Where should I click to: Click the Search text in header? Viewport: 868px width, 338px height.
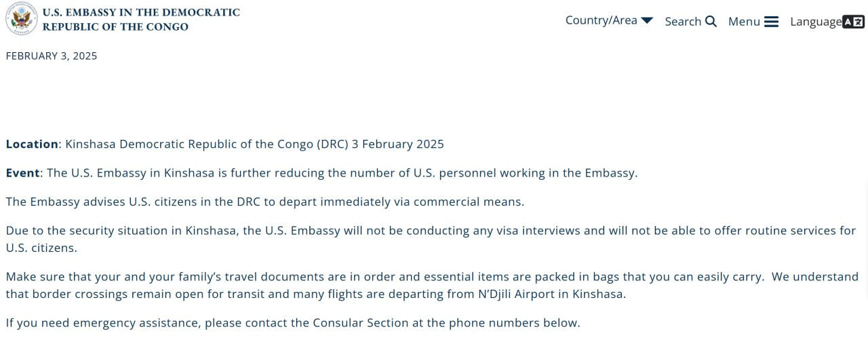[682, 22]
